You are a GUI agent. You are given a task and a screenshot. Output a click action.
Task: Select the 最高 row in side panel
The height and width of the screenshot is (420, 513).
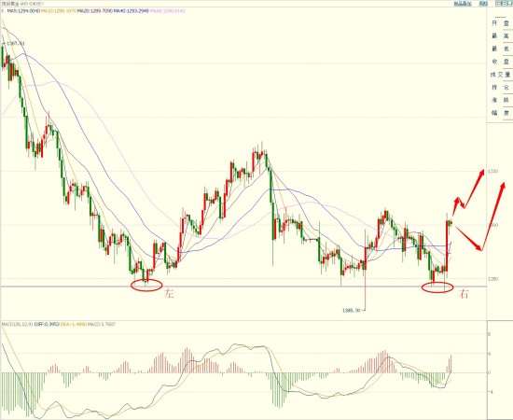tap(500, 36)
